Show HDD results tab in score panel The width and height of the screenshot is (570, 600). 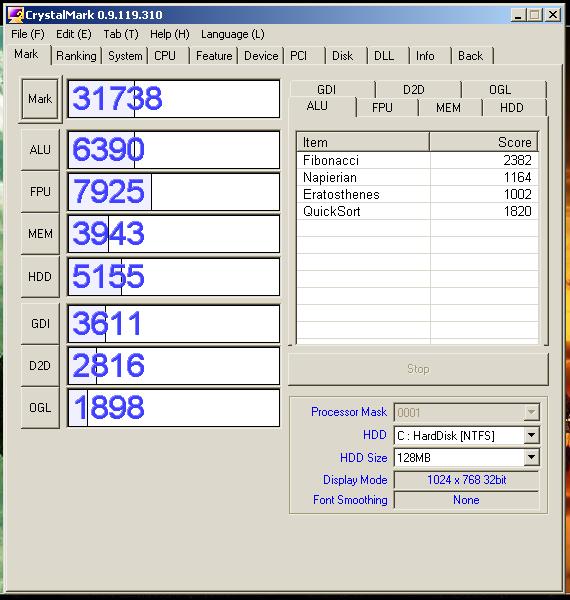(x=515, y=108)
